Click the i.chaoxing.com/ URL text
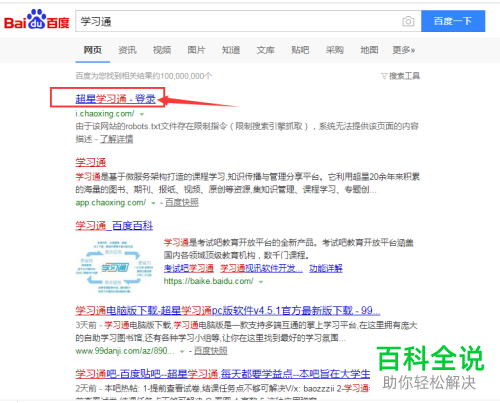The image size is (500, 403). click(x=105, y=114)
